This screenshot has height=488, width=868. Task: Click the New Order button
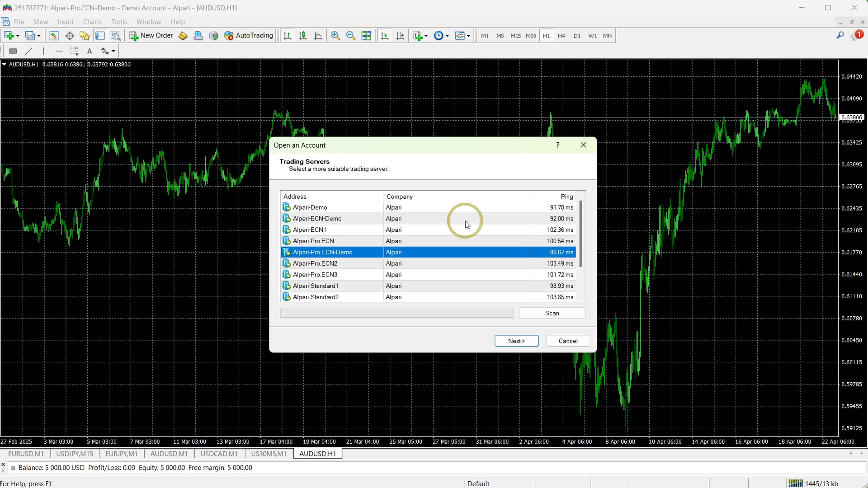click(151, 36)
